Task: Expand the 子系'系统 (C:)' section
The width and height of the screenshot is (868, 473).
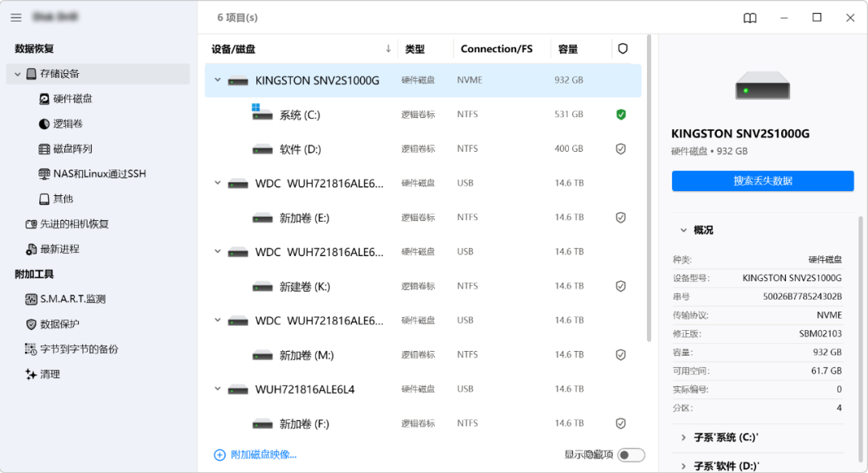Action: tap(684, 438)
